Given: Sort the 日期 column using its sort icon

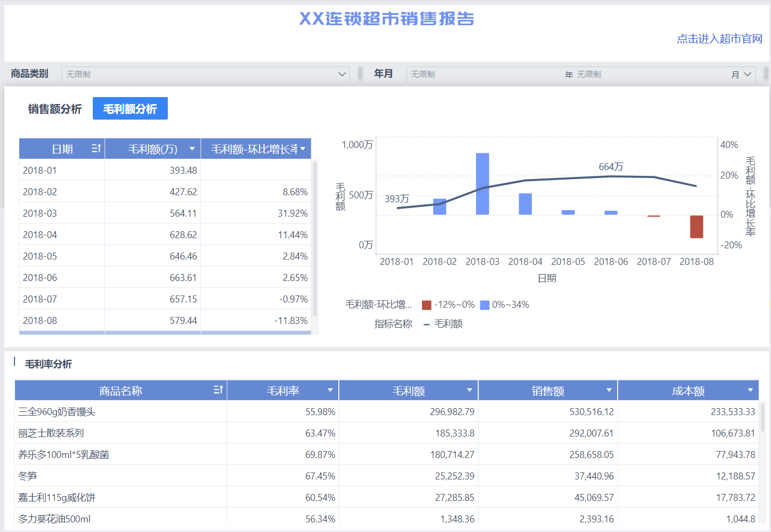Looking at the screenshot, I should click(x=97, y=149).
